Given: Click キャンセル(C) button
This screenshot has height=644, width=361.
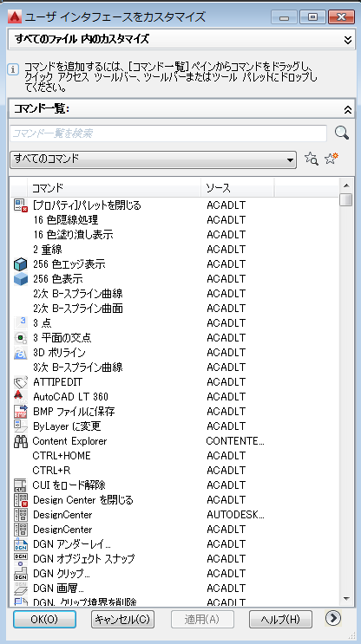Looking at the screenshot, I should [122, 620].
